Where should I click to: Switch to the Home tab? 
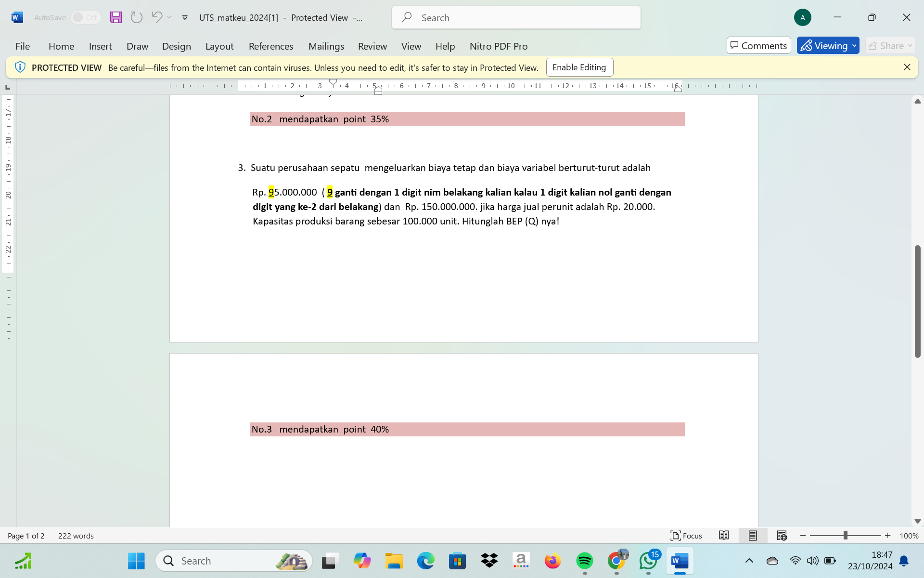coord(61,46)
